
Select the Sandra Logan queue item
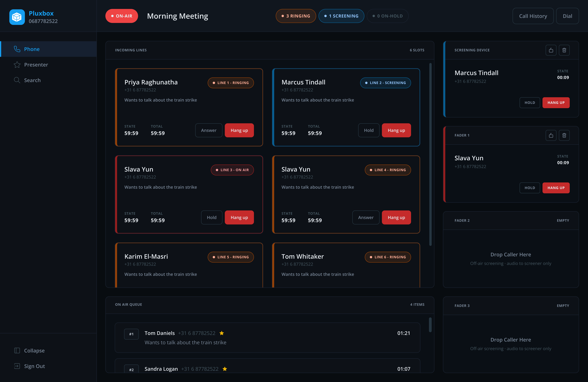tap(267, 366)
